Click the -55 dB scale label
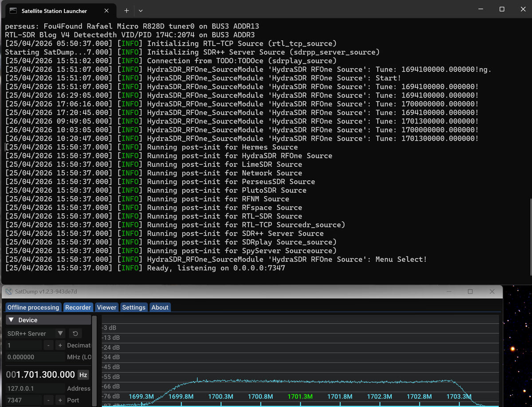The image size is (532, 407). (111, 377)
